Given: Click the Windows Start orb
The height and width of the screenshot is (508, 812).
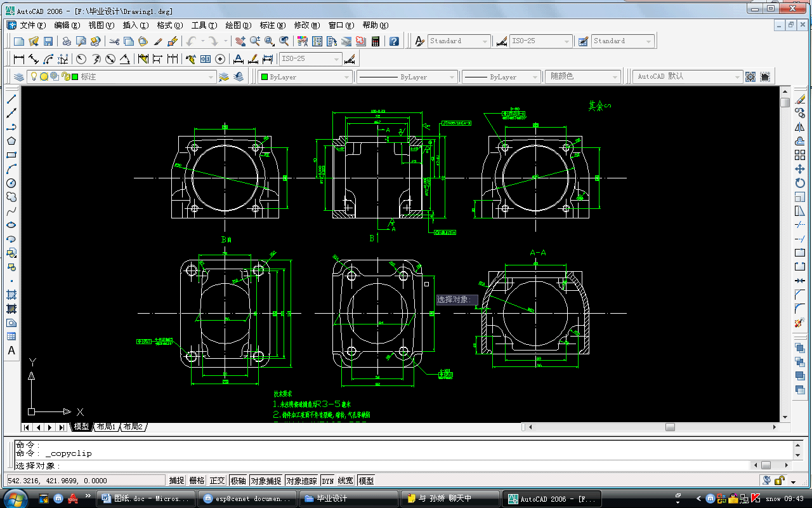Looking at the screenshot, I should click(x=15, y=498).
